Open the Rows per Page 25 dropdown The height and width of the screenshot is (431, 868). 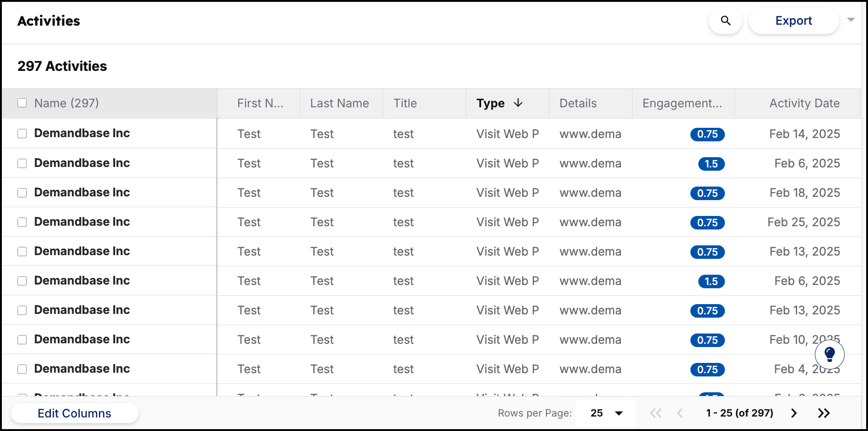tap(606, 413)
